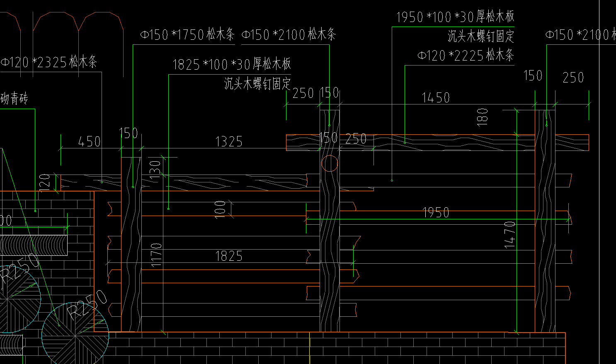Pick the vertical '120' dimension text
Screen dimensions: 616x364
pos(45,183)
